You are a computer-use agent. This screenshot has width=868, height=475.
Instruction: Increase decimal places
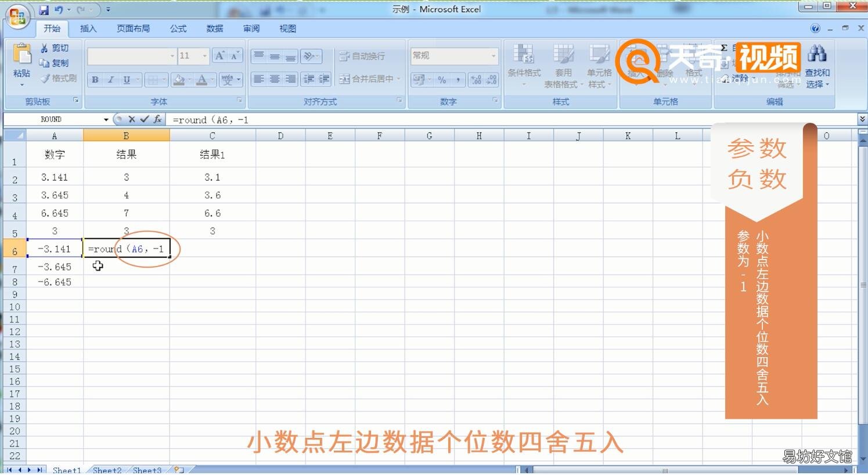coord(476,80)
